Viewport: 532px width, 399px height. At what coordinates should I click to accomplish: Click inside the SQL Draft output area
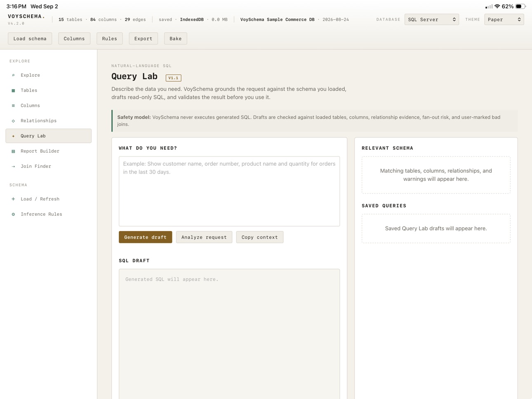click(229, 334)
